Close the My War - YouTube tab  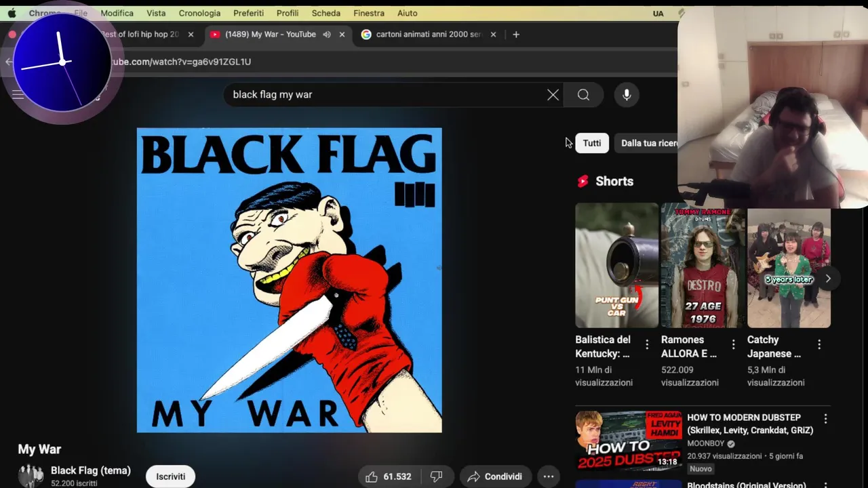(342, 35)
